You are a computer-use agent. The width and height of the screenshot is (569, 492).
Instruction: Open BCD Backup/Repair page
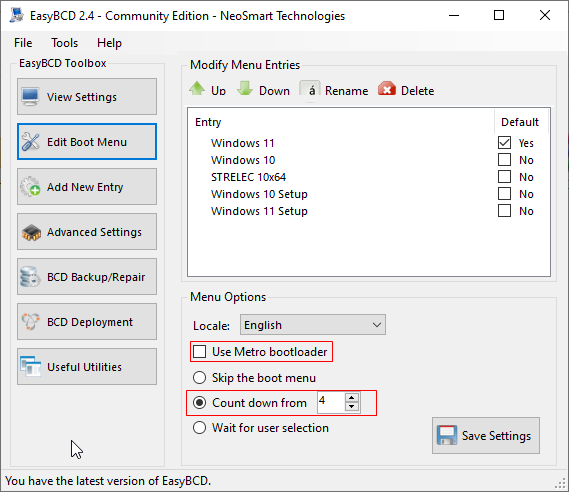tap(87, 276)
